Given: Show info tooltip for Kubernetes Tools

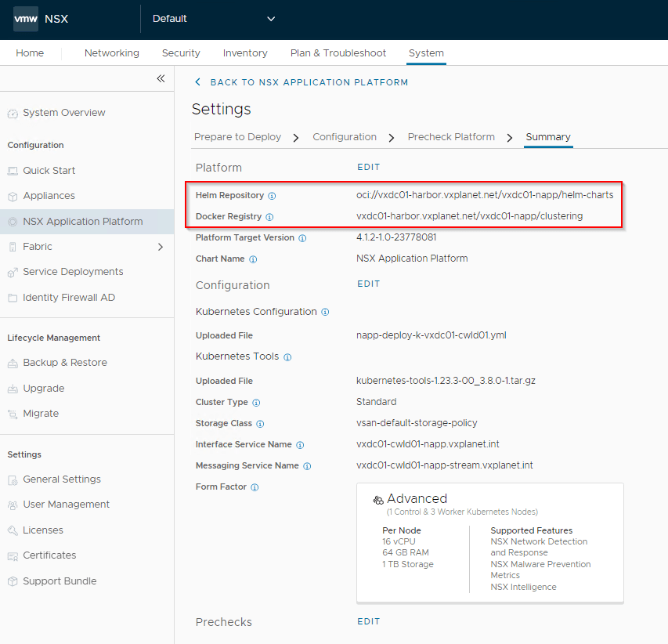Looking at the screenshot, I should tap(287, 357).
